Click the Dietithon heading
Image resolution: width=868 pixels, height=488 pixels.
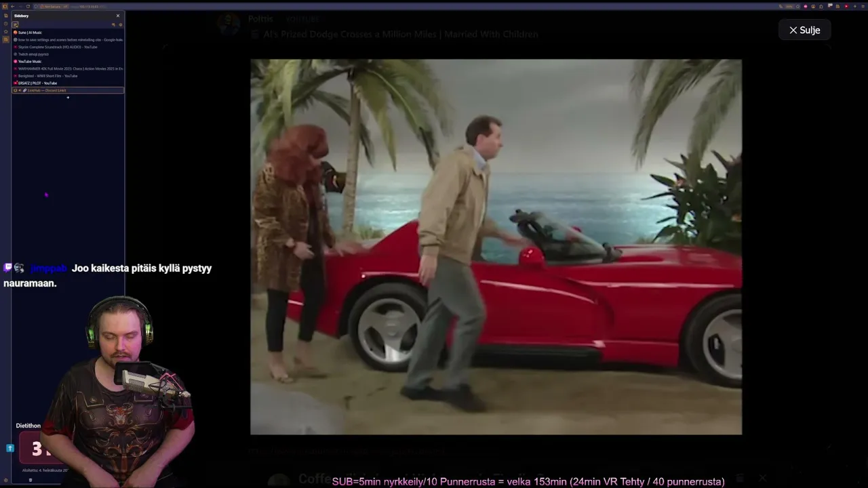point(28,426)
